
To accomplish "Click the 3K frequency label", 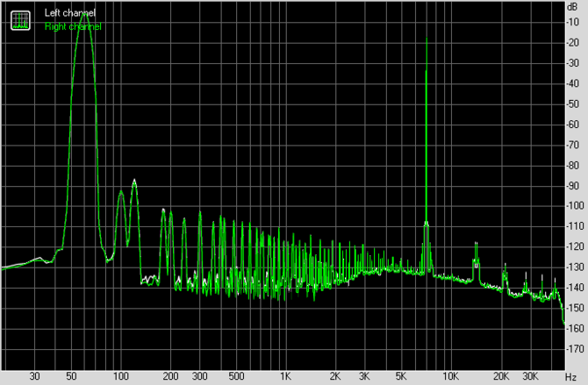I will click(364, 376).
